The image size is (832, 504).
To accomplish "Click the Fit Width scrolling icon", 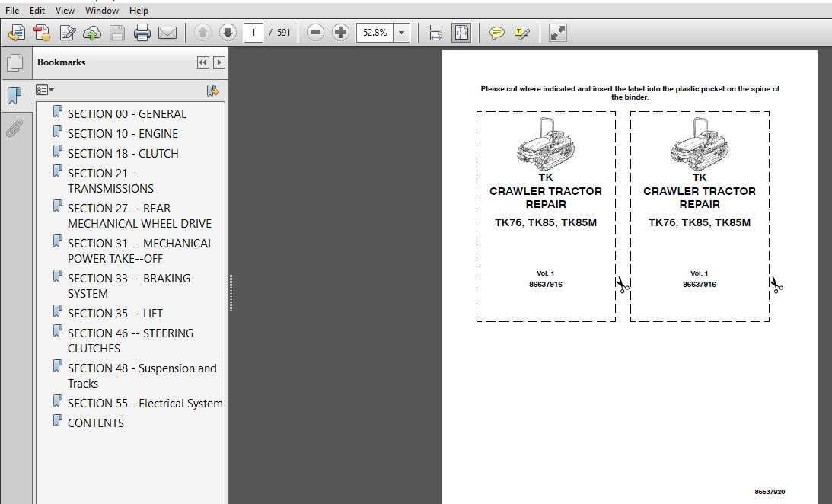I will click(x=435, y=33).
